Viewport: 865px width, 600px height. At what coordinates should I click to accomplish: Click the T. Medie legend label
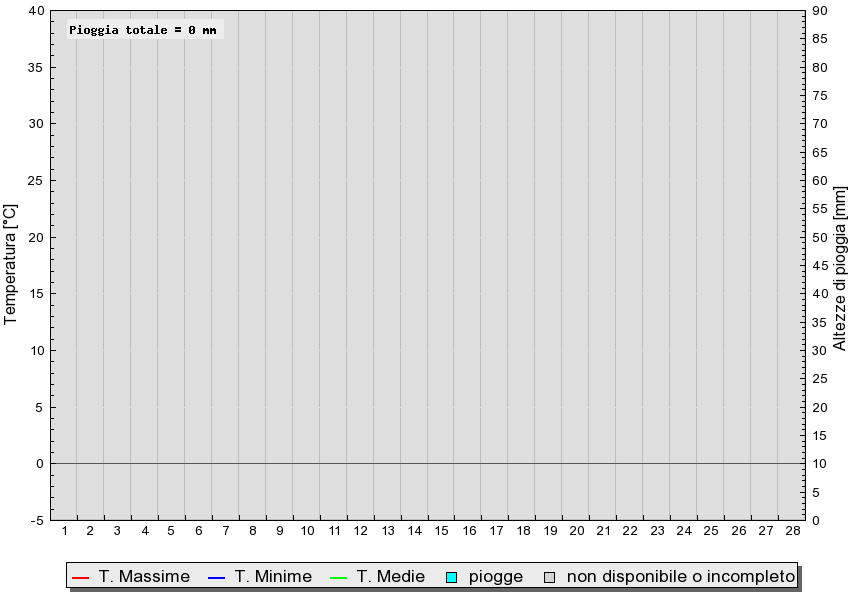pos(390,577)
